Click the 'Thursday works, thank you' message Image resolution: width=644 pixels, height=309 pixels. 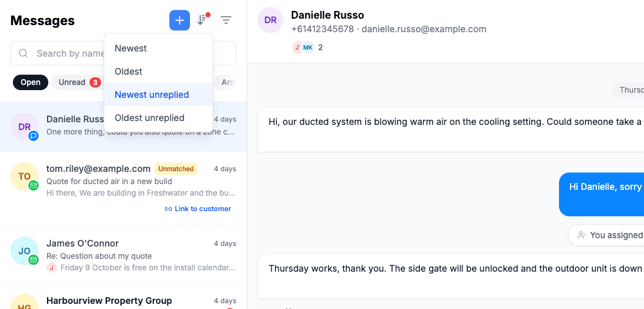pyautogui.click(x=451, y=276)
